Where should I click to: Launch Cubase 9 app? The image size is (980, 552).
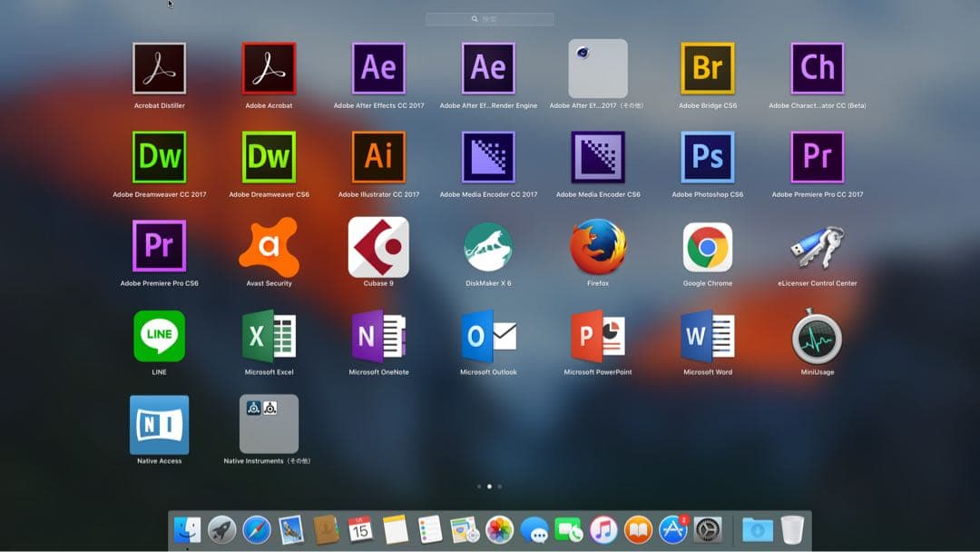click(378, 247)
